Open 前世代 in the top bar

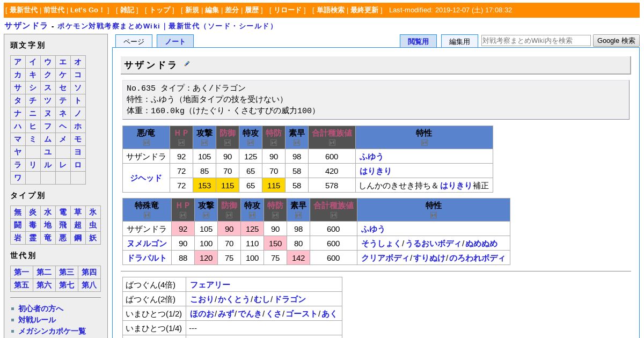pos(54,10)
